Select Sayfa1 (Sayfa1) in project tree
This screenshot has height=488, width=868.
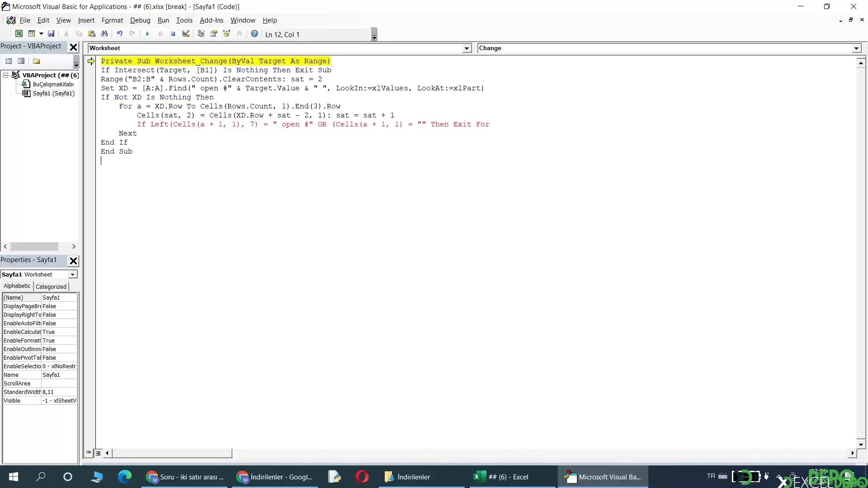tap(53, 94)
